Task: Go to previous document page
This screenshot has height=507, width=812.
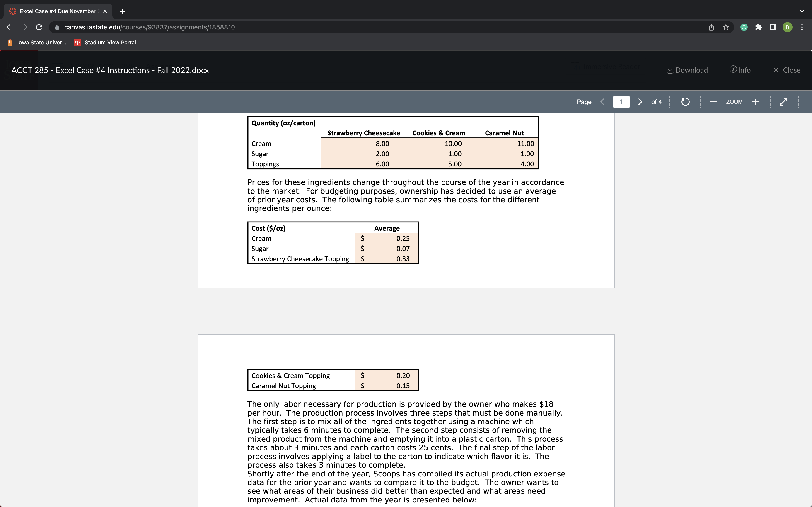Action: 603,102
